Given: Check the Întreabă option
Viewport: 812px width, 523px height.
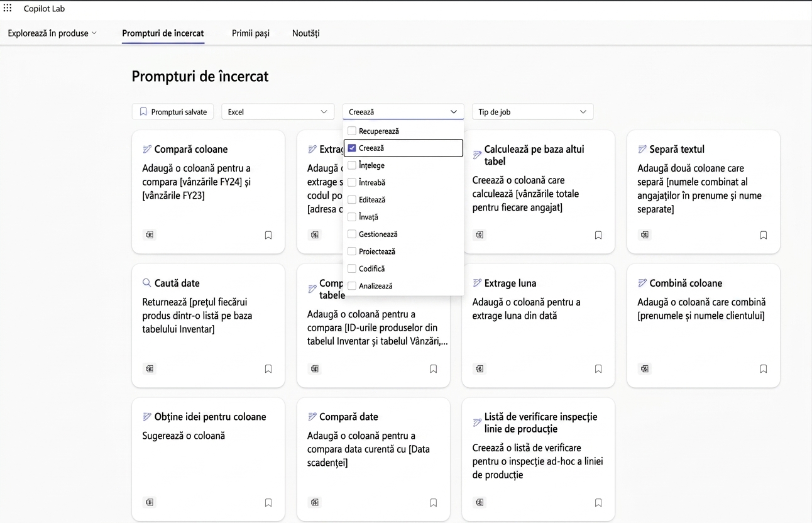Looking at the screenshot, I should point(352,182).
